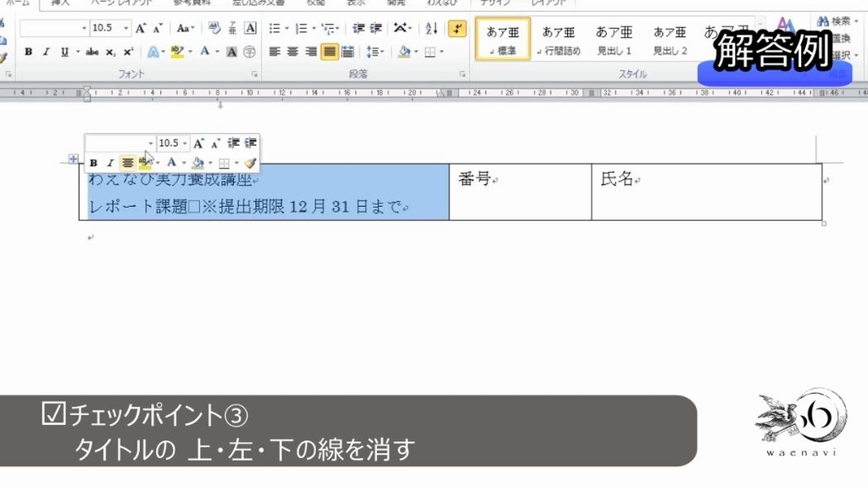Apply the 行間詰め style
The width and height of the screenshot is (868, 487).
pos(559,39)
